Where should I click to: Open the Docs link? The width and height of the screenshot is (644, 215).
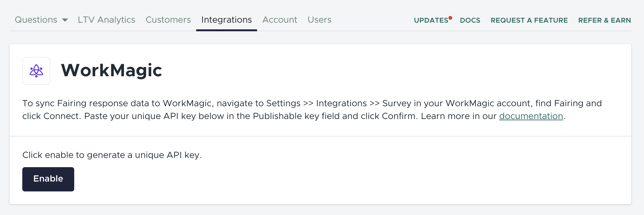pos(470,20)
